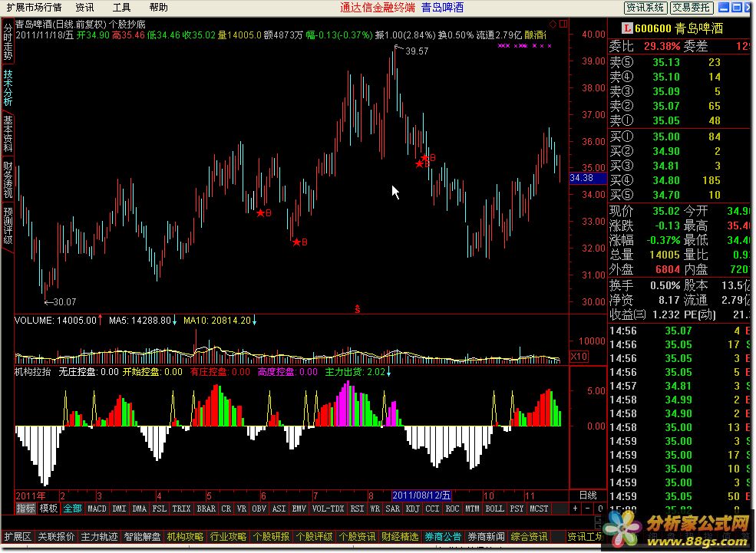Click the cyan arrow after MA10 value

254,321
